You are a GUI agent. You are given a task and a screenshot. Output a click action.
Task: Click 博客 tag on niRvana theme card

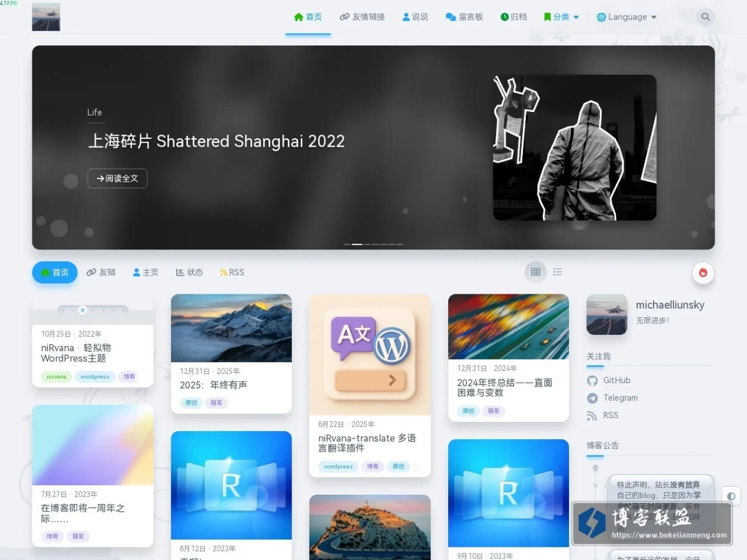tap(129, 376)
